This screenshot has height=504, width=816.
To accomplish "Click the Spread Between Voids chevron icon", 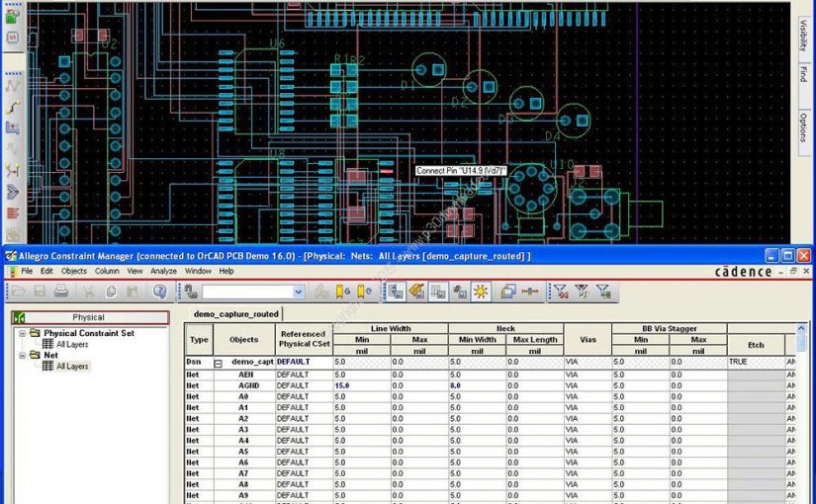I will pos(13,192).
